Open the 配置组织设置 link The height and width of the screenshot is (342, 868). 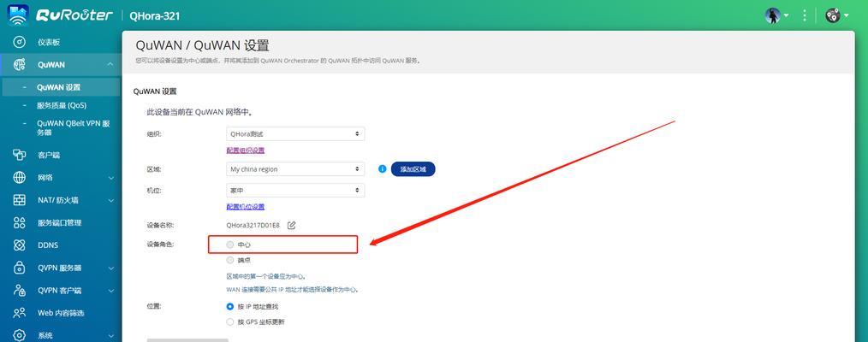[x=245, y=150]
